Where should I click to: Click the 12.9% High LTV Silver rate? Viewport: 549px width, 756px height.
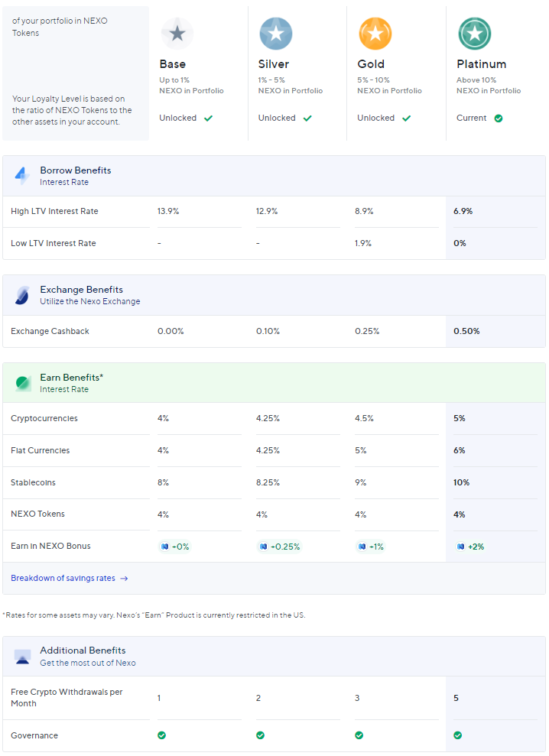tap(267, 211)
